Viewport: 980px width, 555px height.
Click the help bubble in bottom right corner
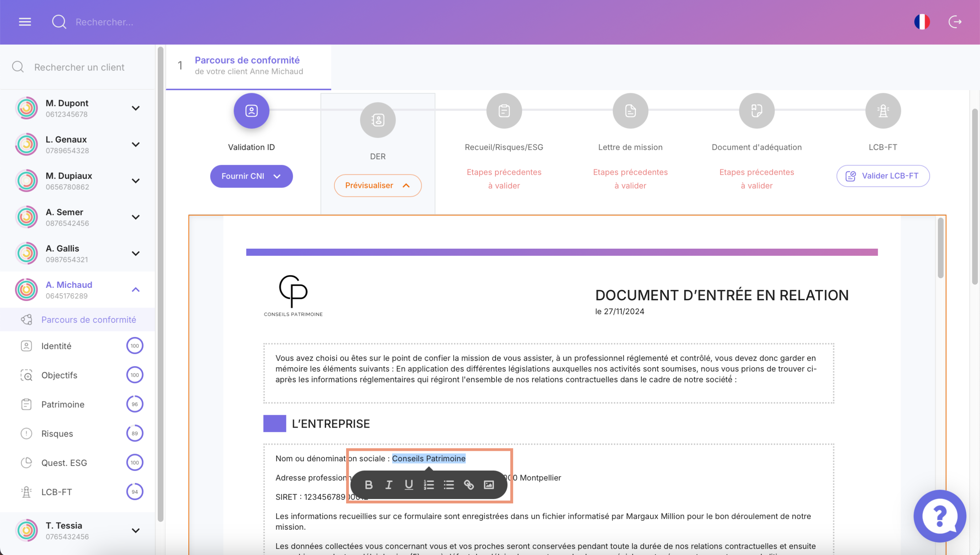click(940, 516)
